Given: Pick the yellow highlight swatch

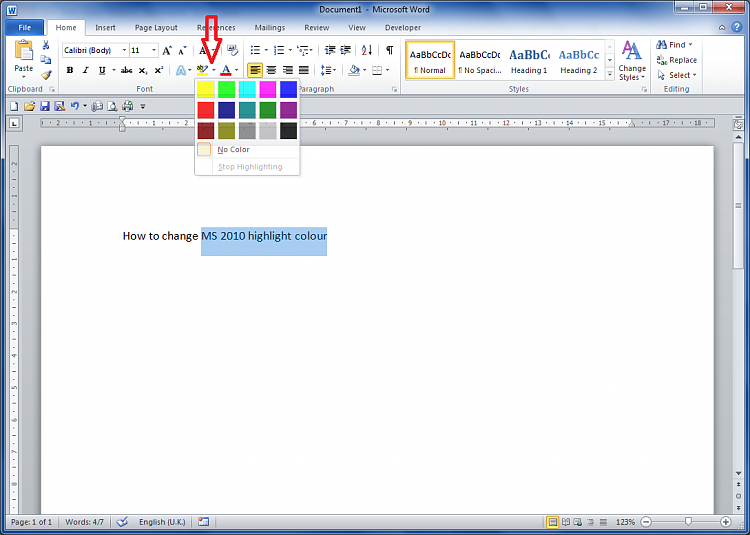Looking at the screenshot, I should pos(206,89).
